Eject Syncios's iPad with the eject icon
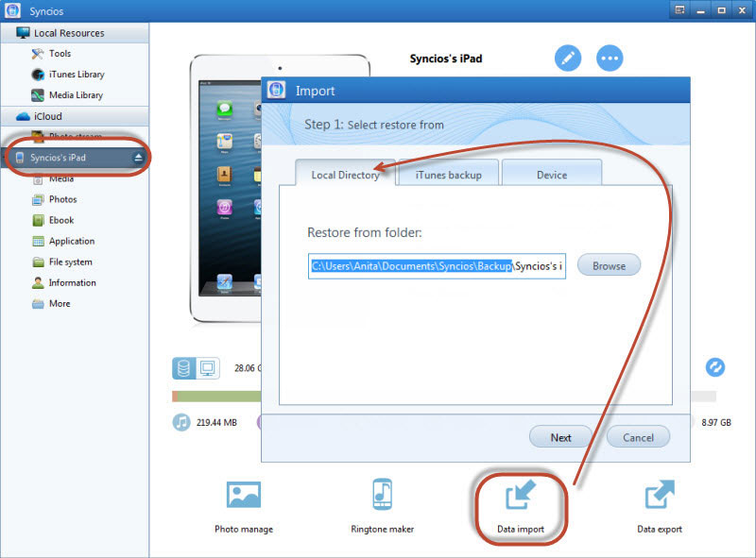This screenshot has width=756, height=558. tap(138, 158)
